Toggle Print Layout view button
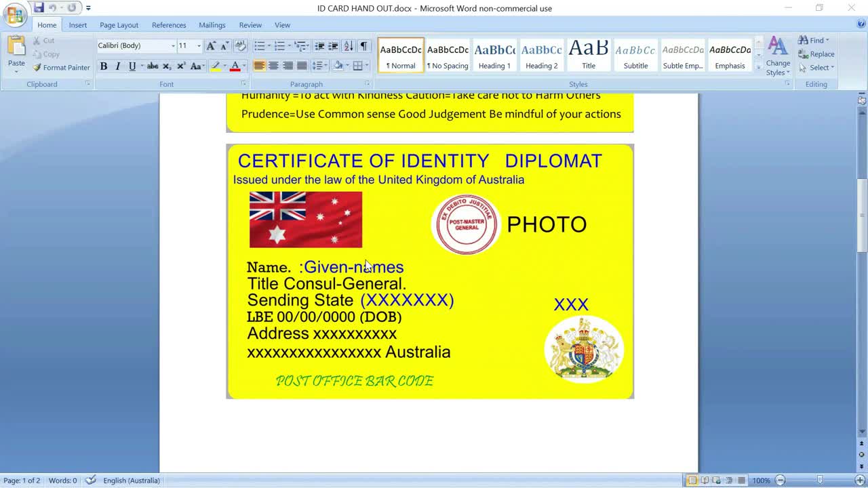The width and height of the screenshot is (868, 488). [x=692, y=481]
